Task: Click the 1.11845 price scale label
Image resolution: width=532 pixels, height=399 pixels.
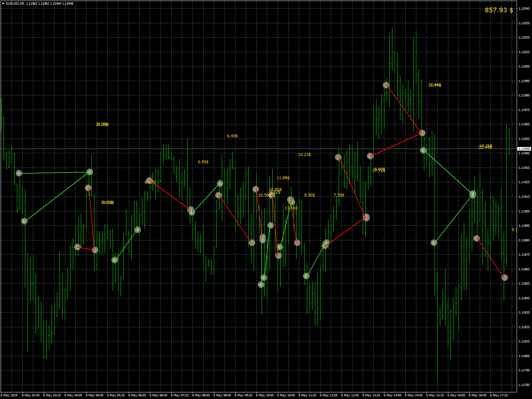Action: click(524, 298)
